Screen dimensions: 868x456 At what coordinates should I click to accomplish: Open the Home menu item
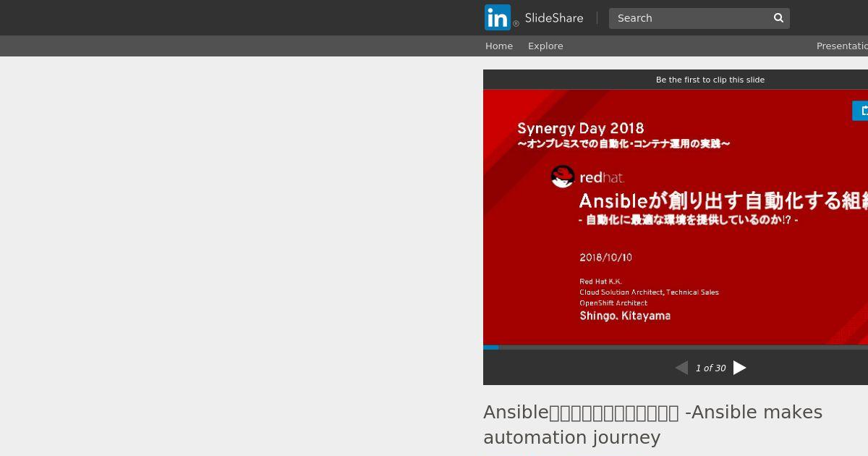[x=499, y=46]
